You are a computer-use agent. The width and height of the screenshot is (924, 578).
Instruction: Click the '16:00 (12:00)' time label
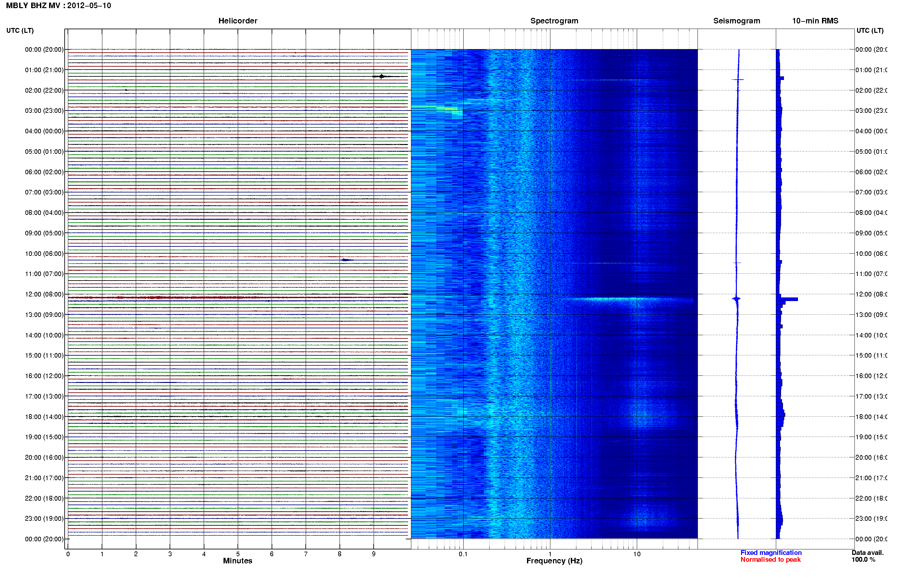[44, 376]
